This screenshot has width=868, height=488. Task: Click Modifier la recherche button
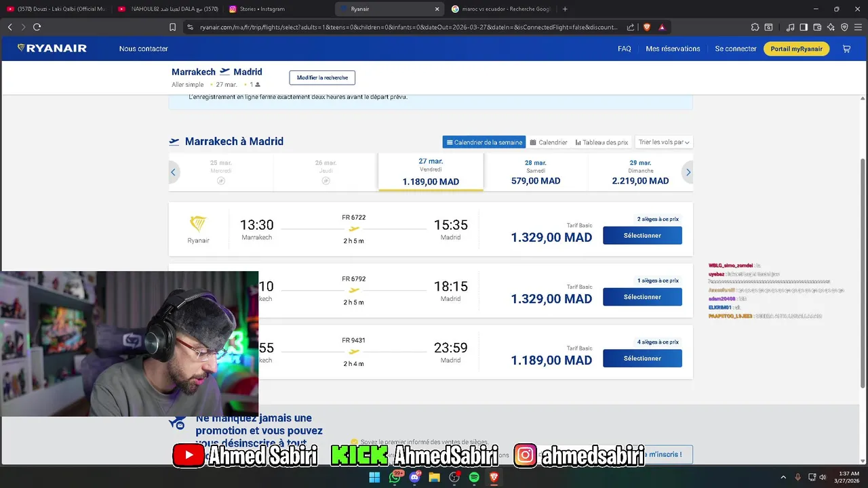[322, 77]
